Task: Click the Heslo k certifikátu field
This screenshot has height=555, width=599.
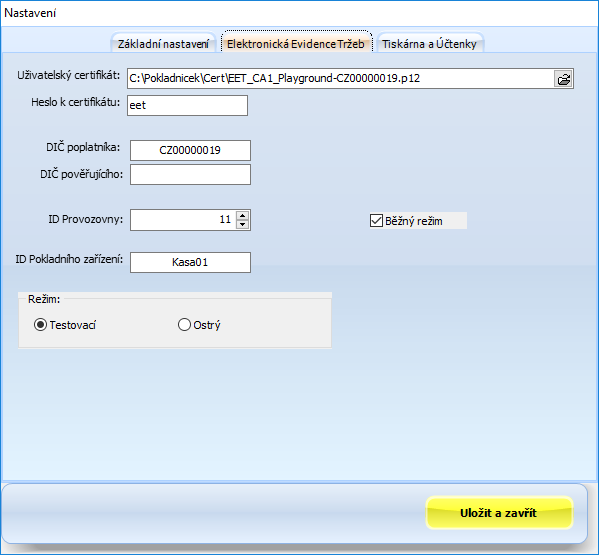Action: 187,105
